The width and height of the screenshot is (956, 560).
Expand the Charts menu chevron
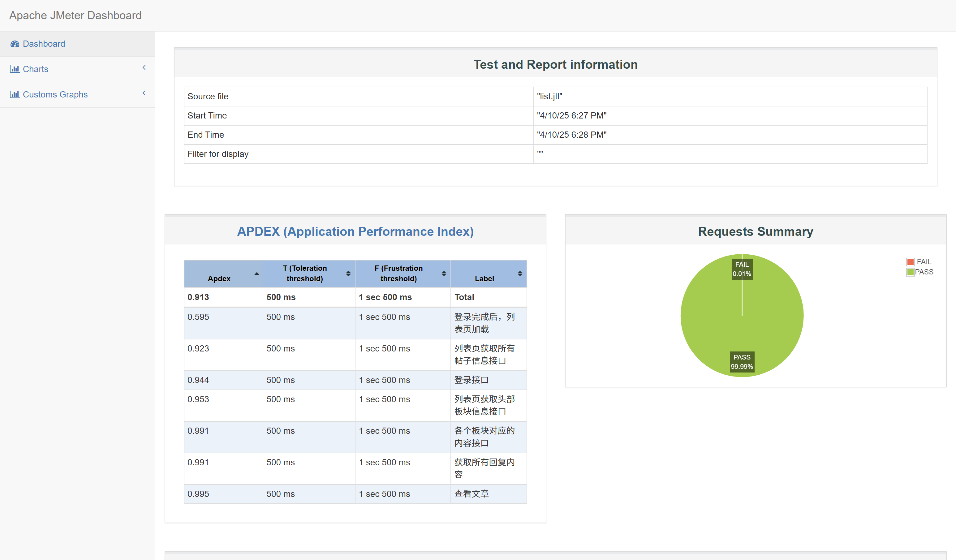(x=144, y=67)
